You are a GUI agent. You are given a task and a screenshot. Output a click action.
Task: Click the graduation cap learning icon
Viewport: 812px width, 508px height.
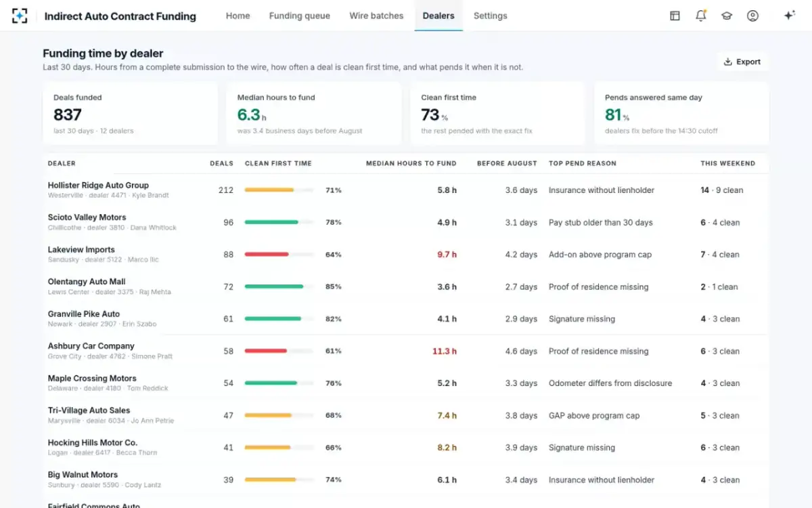pos(727,16)
